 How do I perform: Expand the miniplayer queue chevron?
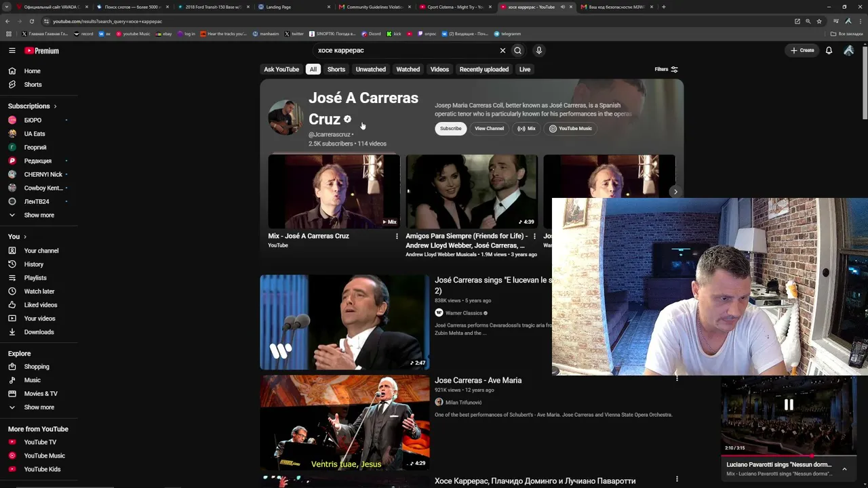pyautogui.click(x=844, y=469)
